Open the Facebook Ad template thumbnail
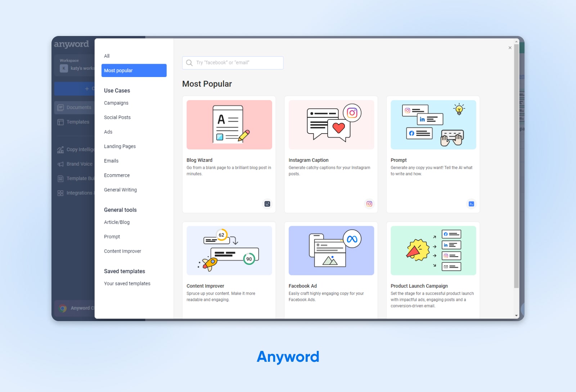This screenshot has width=576, height=392. (x=331, y=251)
